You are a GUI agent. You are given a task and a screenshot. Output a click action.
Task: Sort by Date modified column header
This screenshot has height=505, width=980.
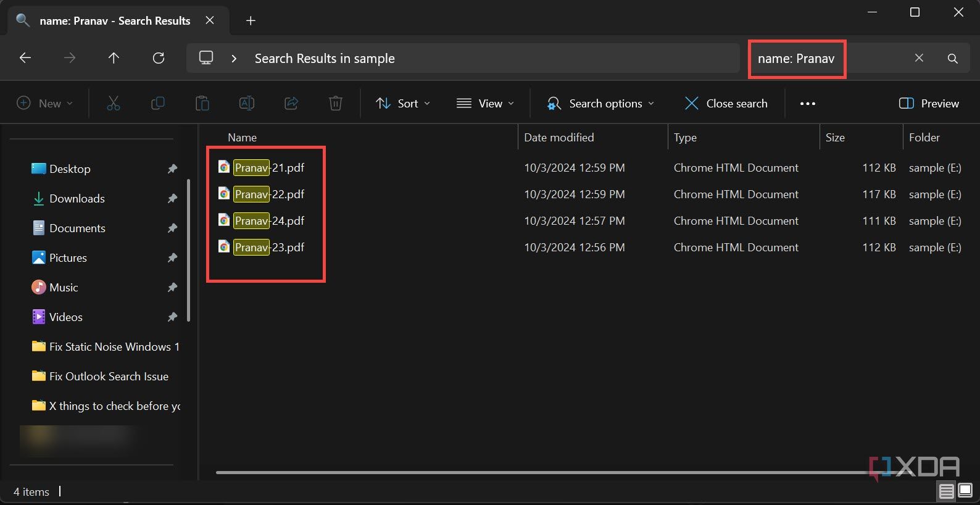pyautogui.click(x=559, y=138)
